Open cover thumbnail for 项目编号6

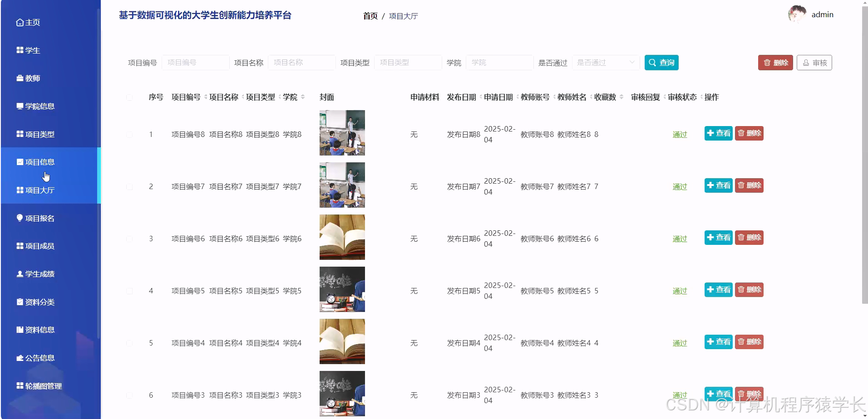click(342, 237)
